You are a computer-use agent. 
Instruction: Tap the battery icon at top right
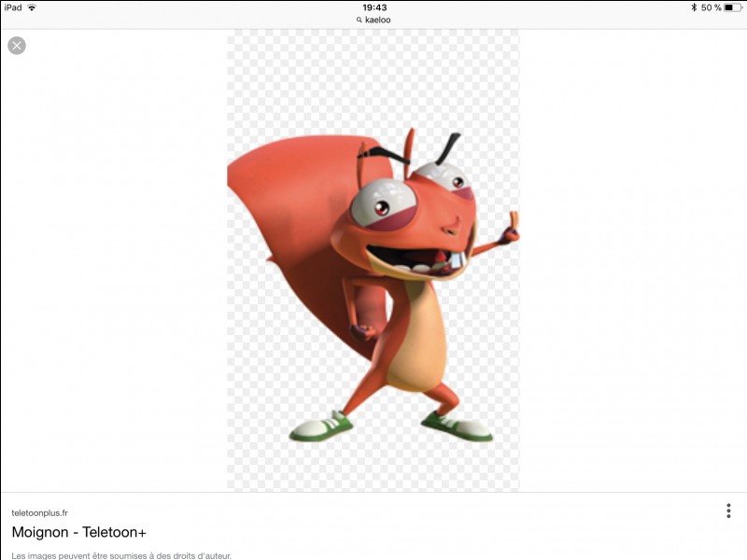(x=733, y=7)
